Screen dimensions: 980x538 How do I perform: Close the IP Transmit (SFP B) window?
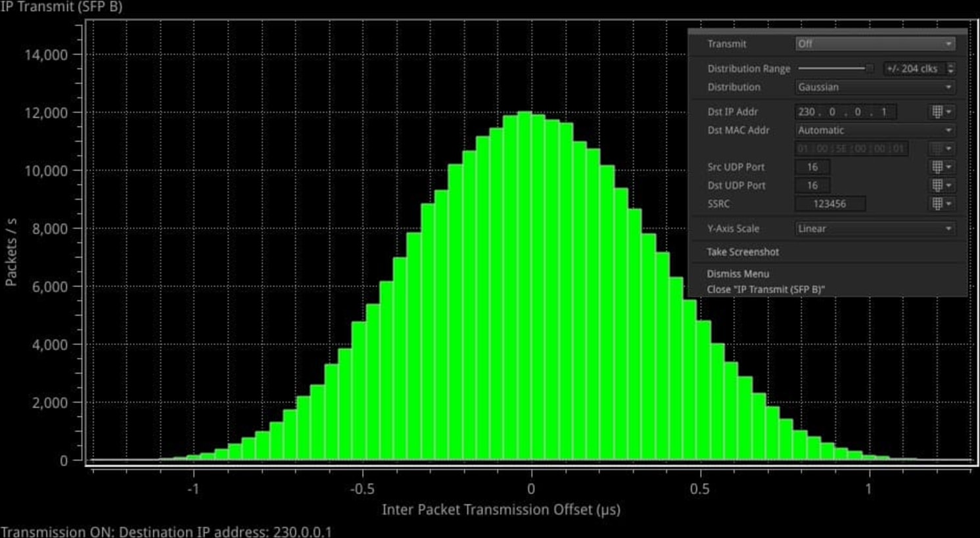[x=766, y=289]
